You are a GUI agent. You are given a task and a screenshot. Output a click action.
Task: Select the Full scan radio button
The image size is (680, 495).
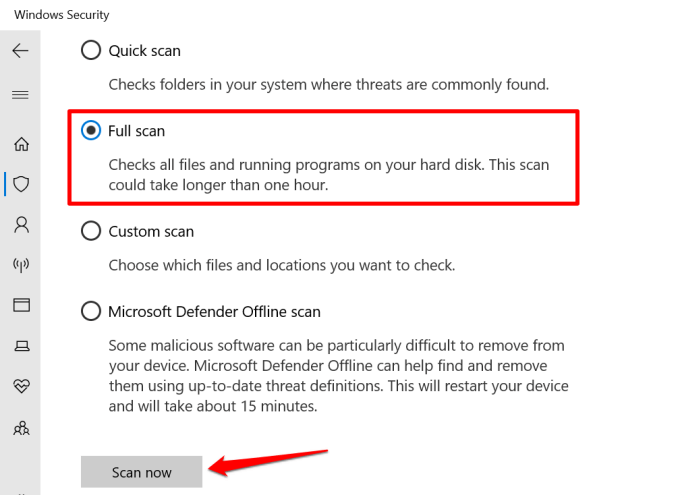click(91, 130)
